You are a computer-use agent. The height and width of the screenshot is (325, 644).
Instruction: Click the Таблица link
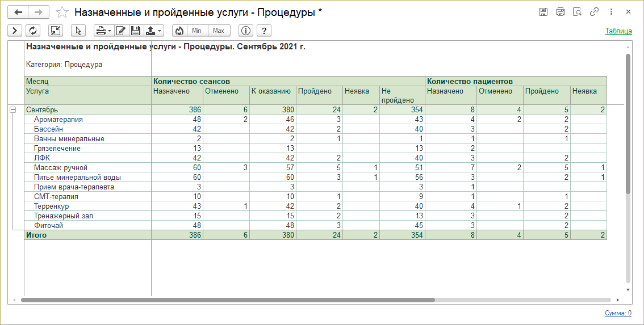pyautogui.click(x=618, y=31)
